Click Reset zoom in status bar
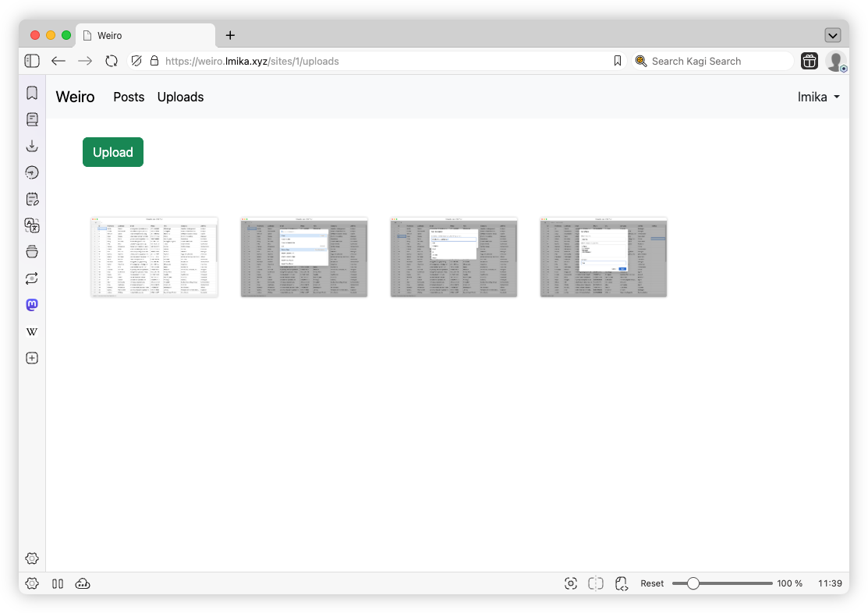This screenshot has height=613, width=868. point(652,583)
